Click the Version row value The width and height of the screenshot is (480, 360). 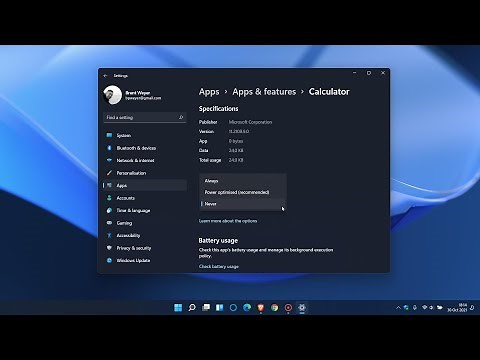(x=239, y=131)
